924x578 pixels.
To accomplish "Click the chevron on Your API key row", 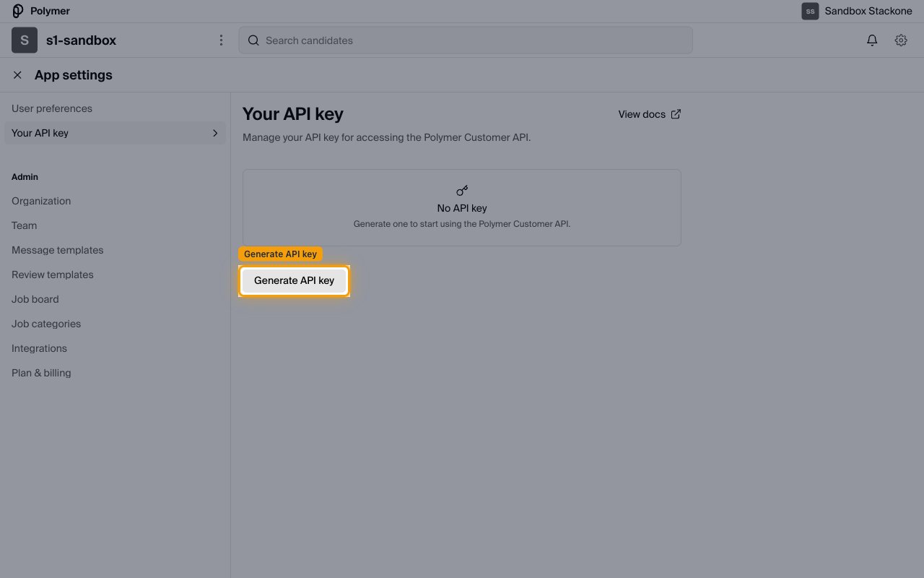I will 215,133.
